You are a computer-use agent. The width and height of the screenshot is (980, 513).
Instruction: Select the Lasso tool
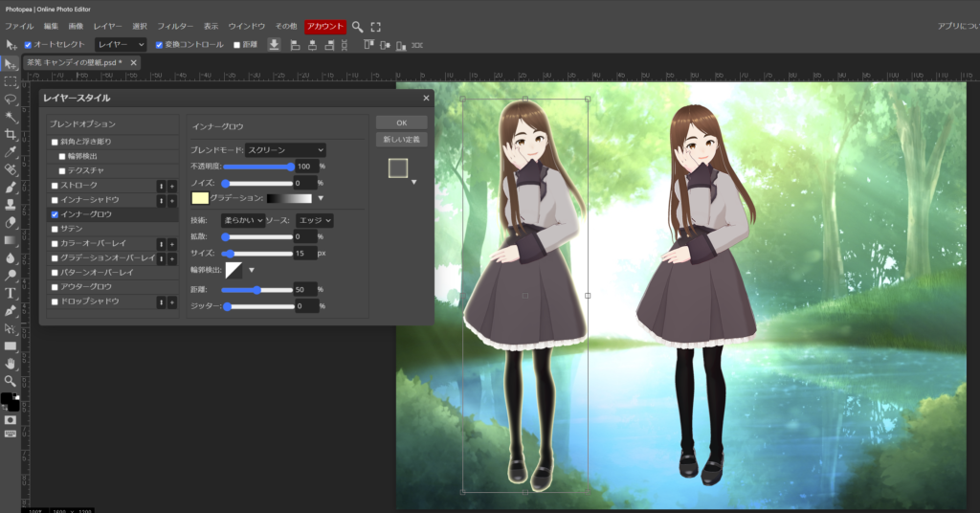click(11, 98)
